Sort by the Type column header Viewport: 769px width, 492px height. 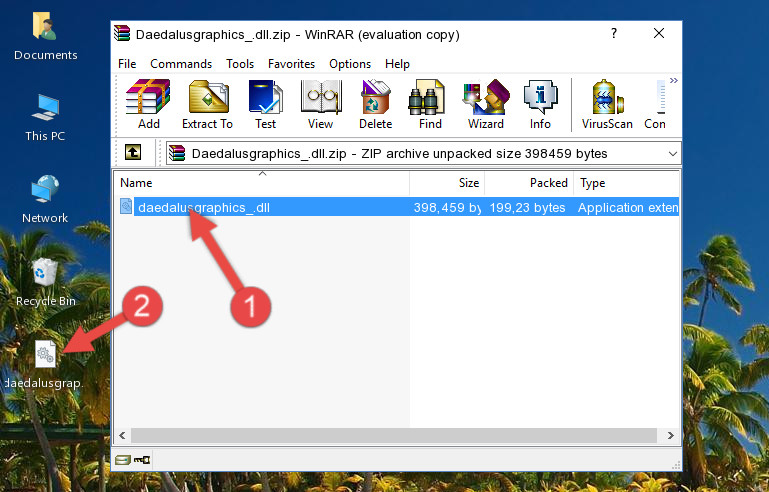(626, 183)
